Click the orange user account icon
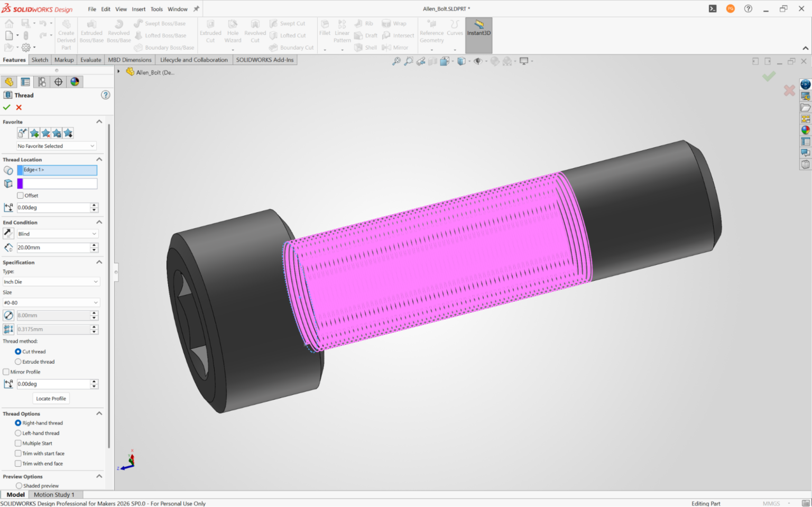This screenshot has width=812, height=507. (x=731, y=8)
